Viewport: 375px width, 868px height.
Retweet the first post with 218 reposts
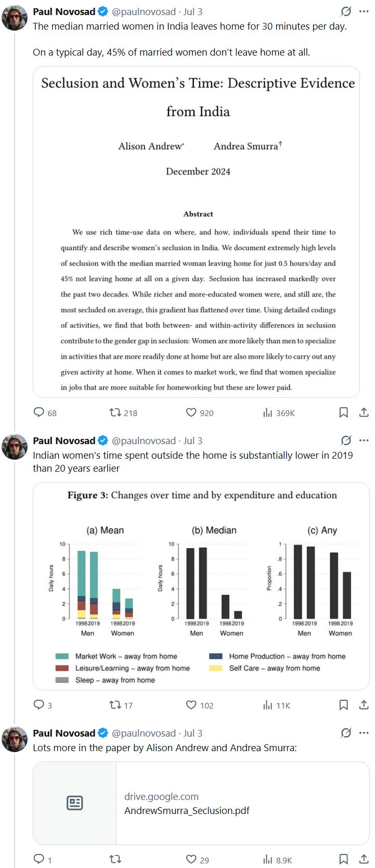(123, 413)
